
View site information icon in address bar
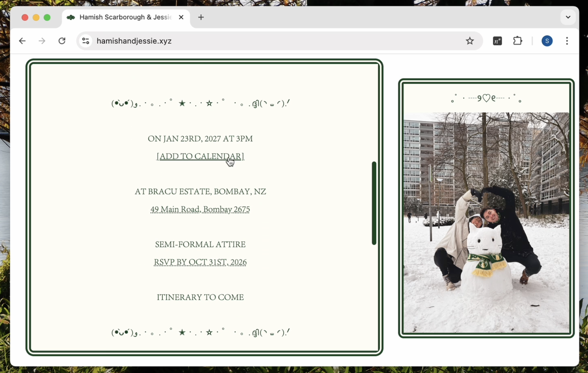click(86, 41)
